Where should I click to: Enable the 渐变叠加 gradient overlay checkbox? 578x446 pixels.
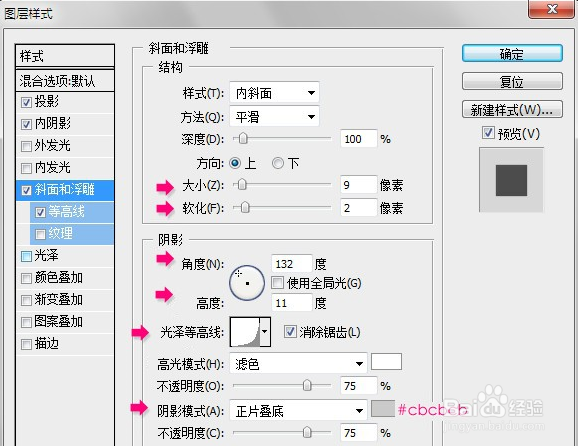tap(26, 300)
